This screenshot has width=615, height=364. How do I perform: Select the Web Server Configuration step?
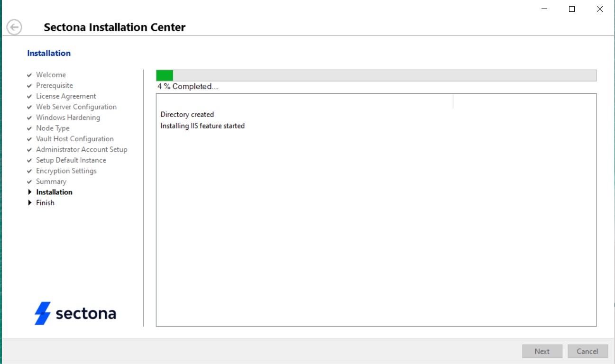[x=76, y=107]
